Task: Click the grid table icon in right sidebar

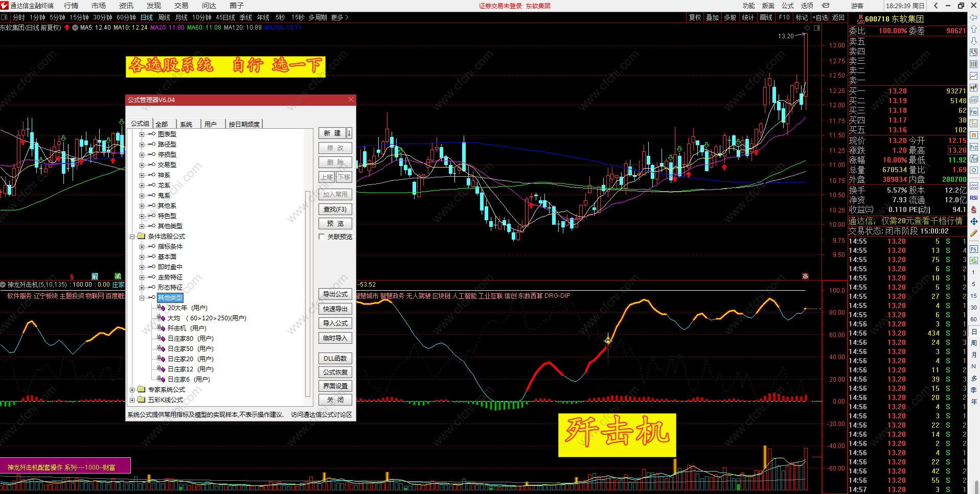Action: 973,64
